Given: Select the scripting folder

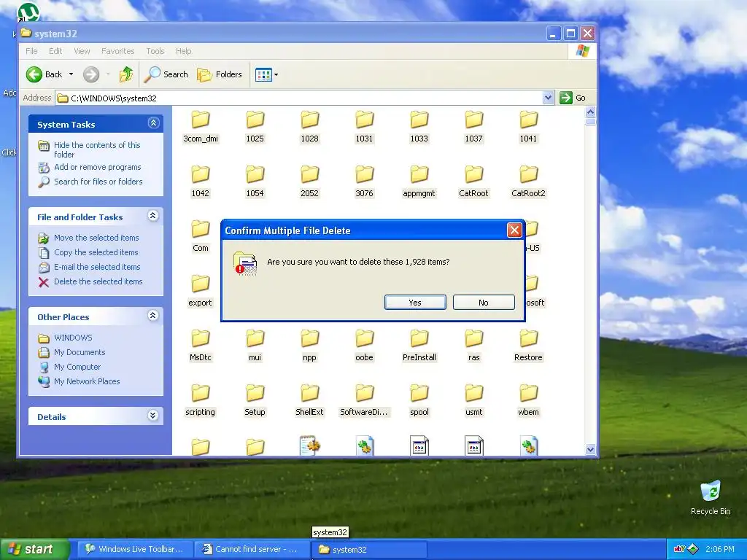Looking at the screenshot, I should pyautogui.click(x=200, y=400).
